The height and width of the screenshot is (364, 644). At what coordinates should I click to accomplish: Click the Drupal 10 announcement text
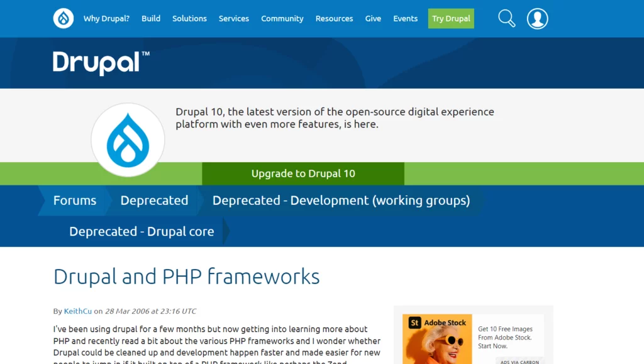click(x=335, y=118)
